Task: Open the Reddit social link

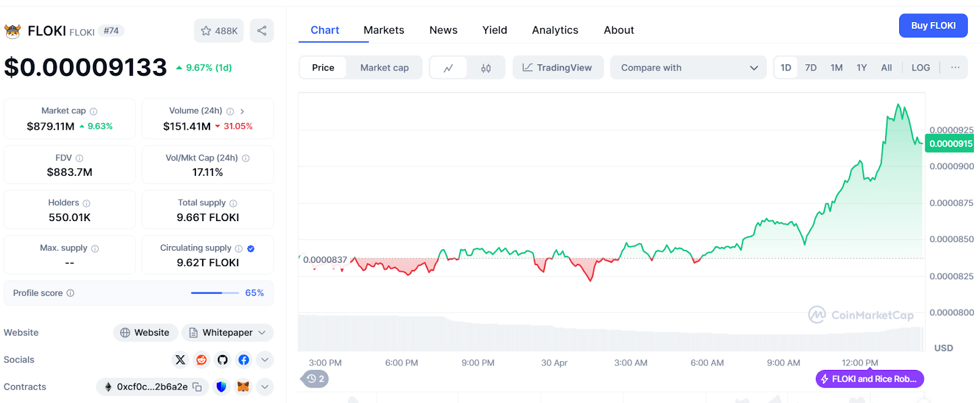Action: pyautogui.click(x=202, y=360)
